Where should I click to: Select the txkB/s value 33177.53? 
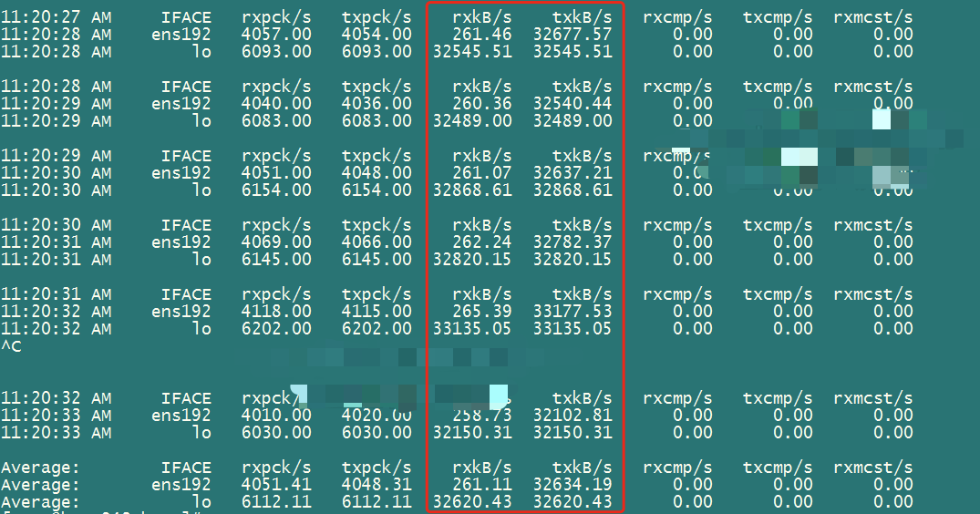coord(572,312)
